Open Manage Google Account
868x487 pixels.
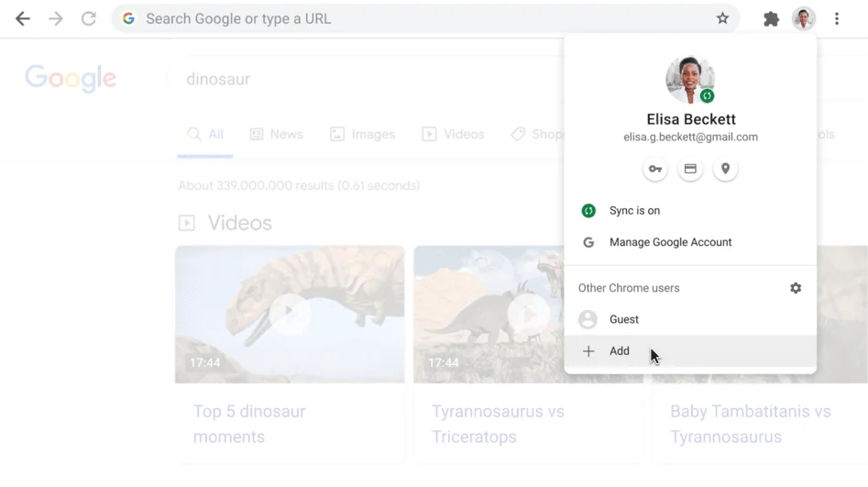(x=670, y=243)
